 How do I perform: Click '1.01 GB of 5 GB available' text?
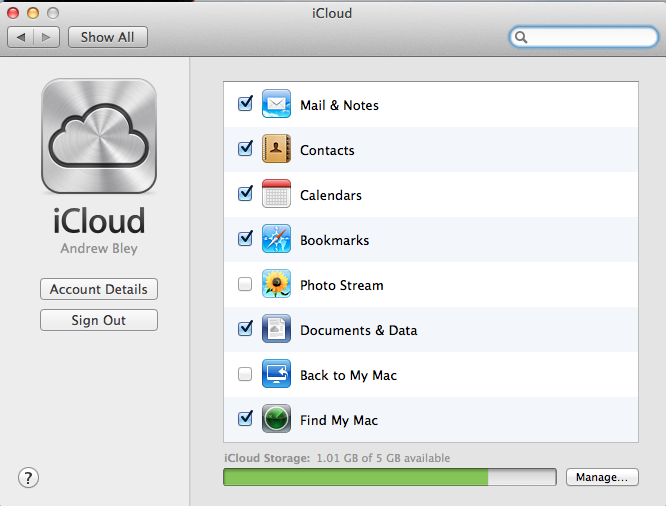pos(383,458)
